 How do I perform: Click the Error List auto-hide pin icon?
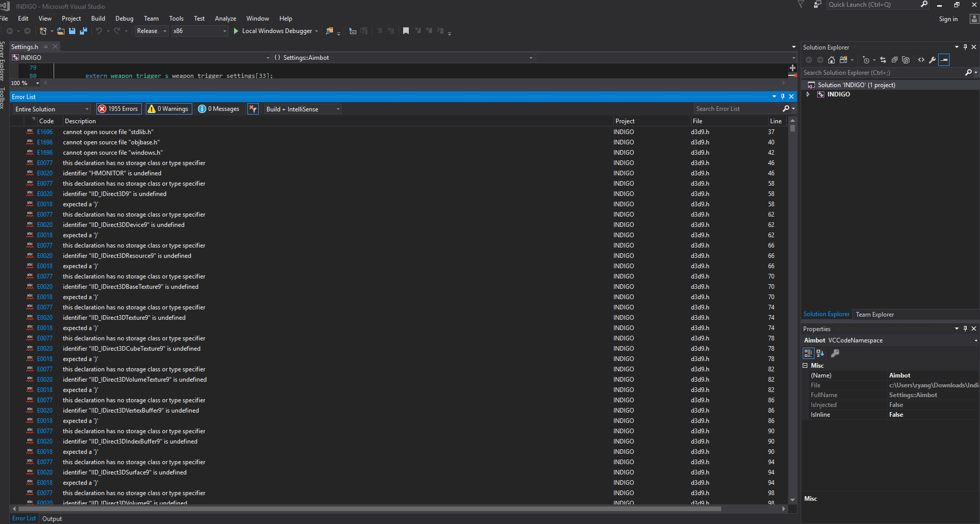click(x=783, y=96)
